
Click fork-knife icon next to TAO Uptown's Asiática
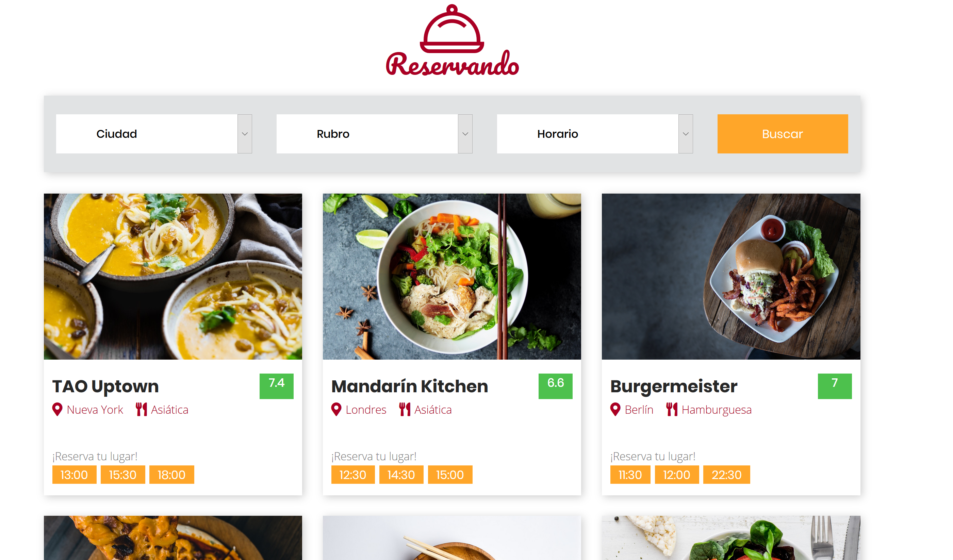tap(141, 410)
